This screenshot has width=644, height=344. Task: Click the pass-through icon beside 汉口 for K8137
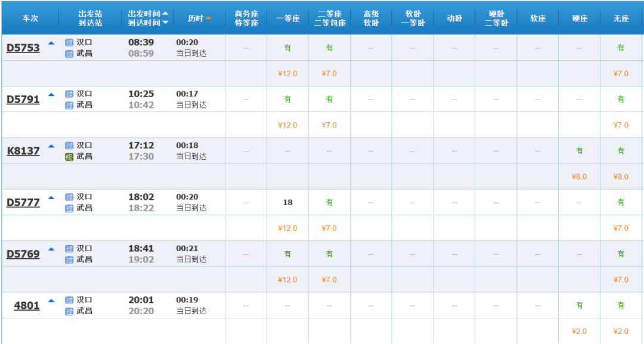point(69,145)
